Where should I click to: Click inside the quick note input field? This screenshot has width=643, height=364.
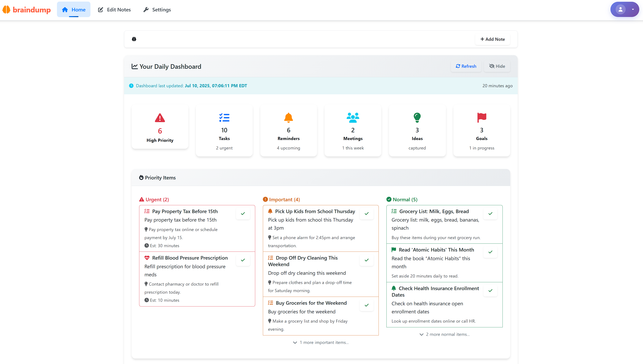(300, 39)
